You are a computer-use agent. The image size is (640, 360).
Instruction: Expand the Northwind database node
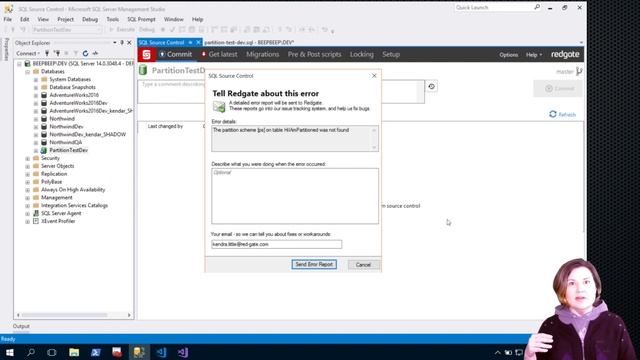[x=36, y=119]
